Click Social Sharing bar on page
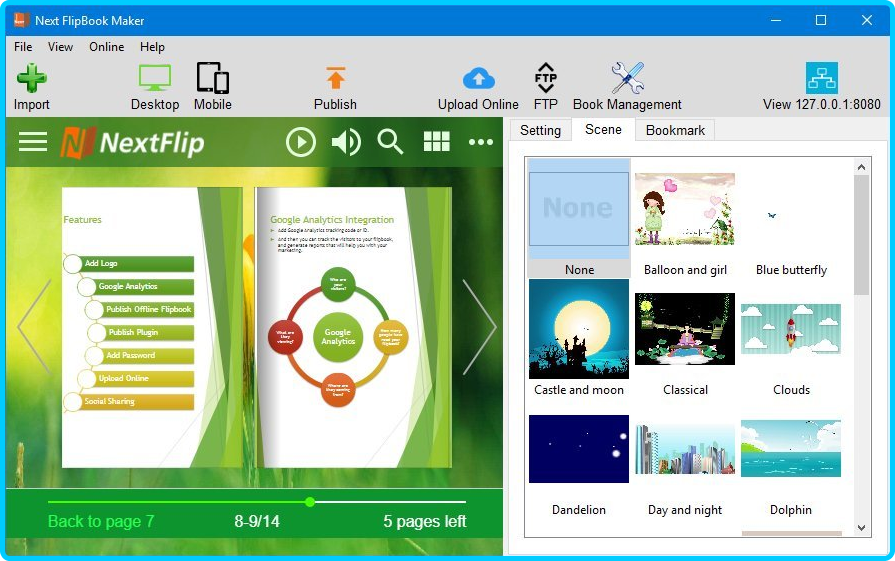Viewport: 895px width, 561px height. 129,402
